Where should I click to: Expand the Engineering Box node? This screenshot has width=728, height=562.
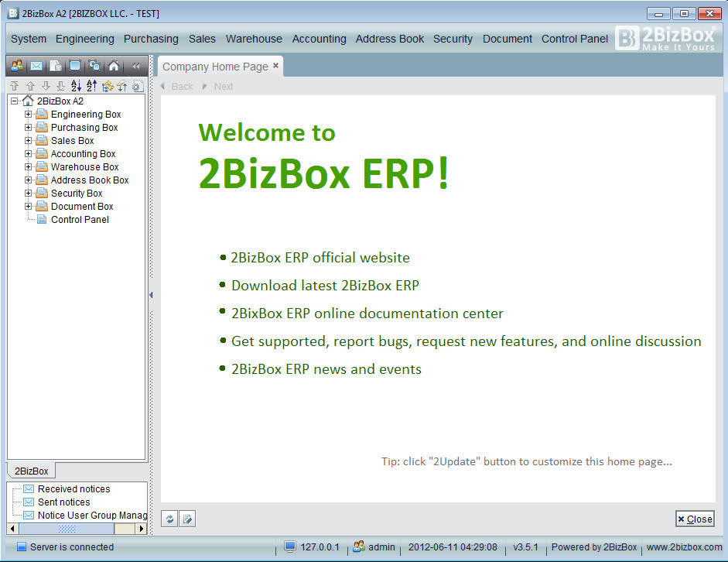pyautogui.click(x=29, y=115)
